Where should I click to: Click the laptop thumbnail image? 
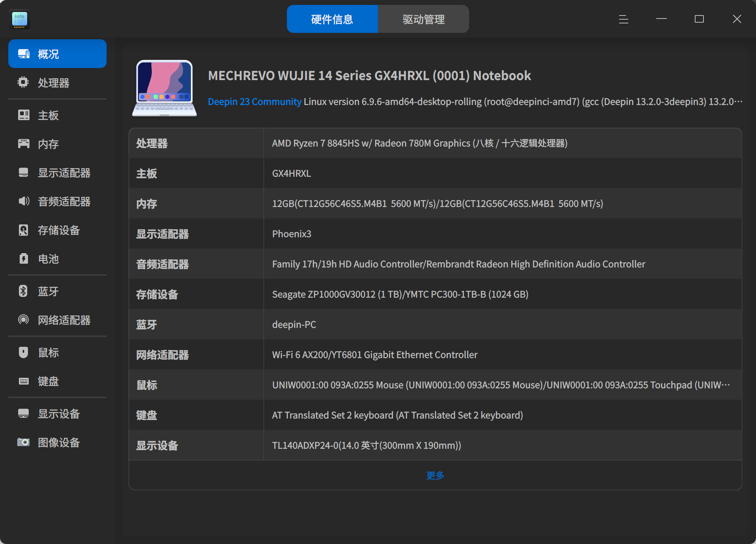coord(164,88)
